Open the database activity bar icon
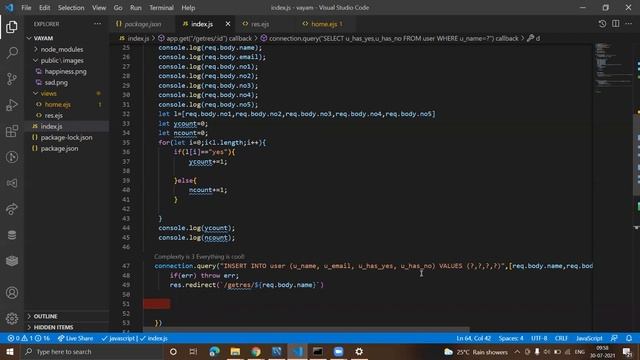 click(12, 235)
